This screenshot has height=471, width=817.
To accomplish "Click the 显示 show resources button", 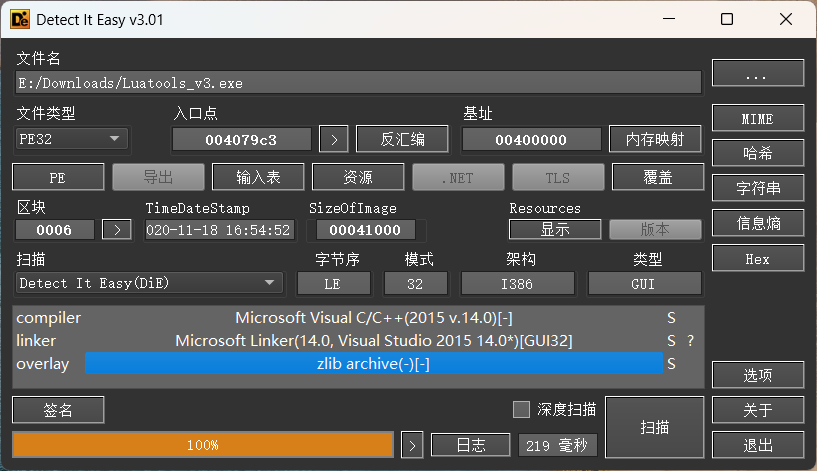I will pos(555,229).
